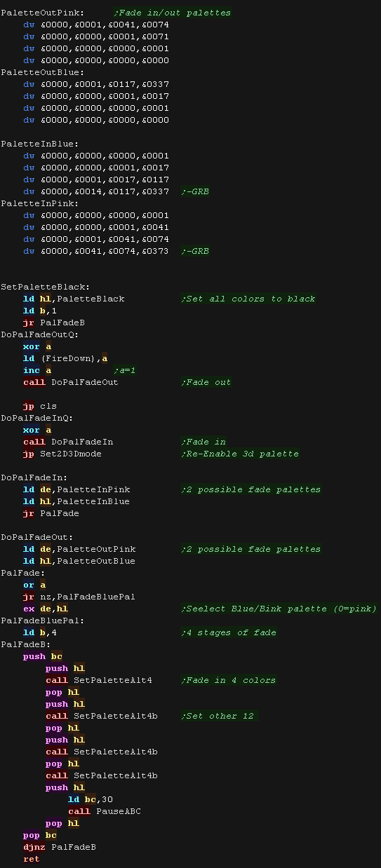Screen dimensions: 381x868
Task: Click the 'call DoPalFadeOut' line
Action: coord(70,382)
